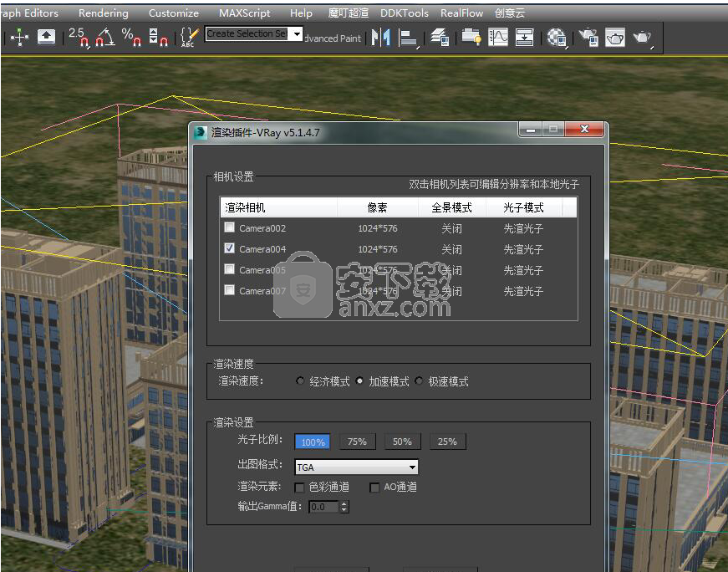
Task: Open the Material Editor icon
Action: (x=557, y=37)
